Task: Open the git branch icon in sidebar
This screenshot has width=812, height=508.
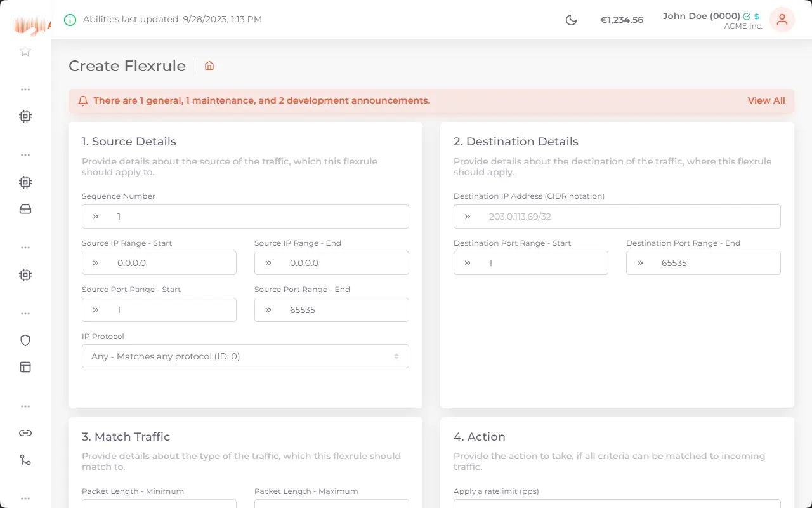Action: tap(25, 460)
